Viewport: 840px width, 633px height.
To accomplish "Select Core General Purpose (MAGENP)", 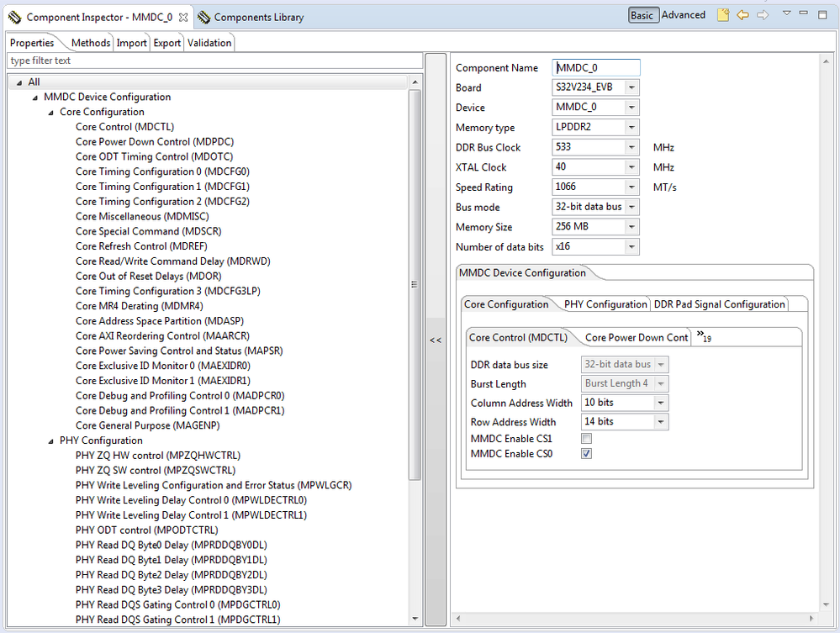I will tap(147, 425).
